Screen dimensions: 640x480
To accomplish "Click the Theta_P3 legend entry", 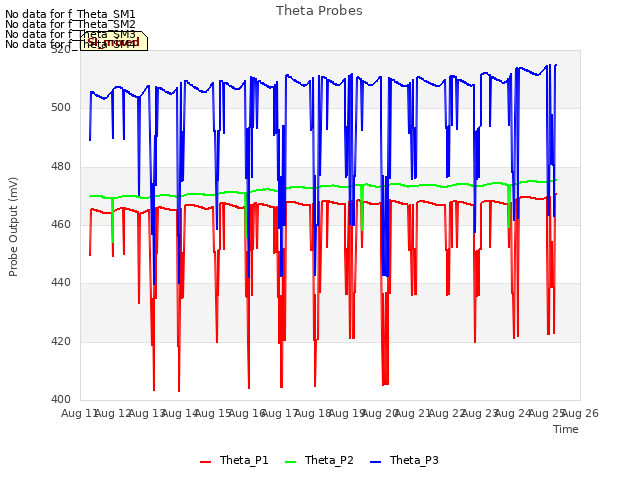I will point(404,460).
